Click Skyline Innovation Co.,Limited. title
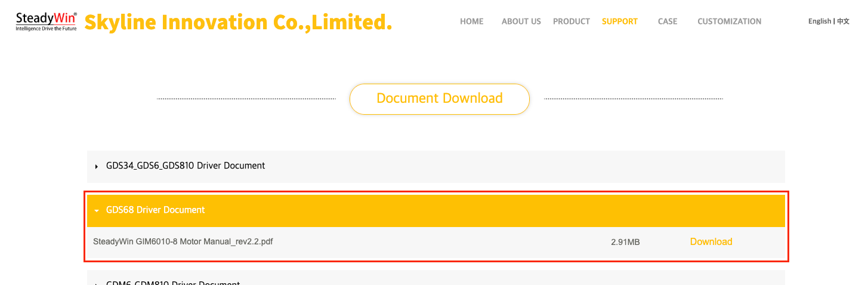 pos(238,22)
